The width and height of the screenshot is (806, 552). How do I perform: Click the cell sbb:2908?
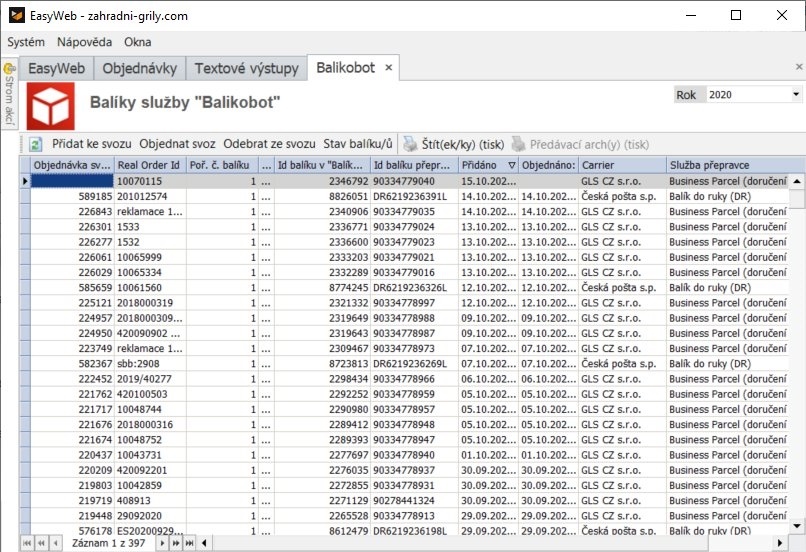pos(150,363)
